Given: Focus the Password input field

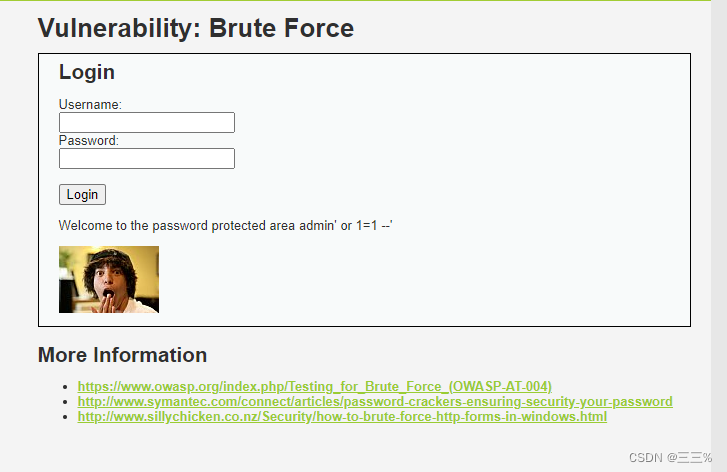Looking at the screenshot, I should point(147,159).
